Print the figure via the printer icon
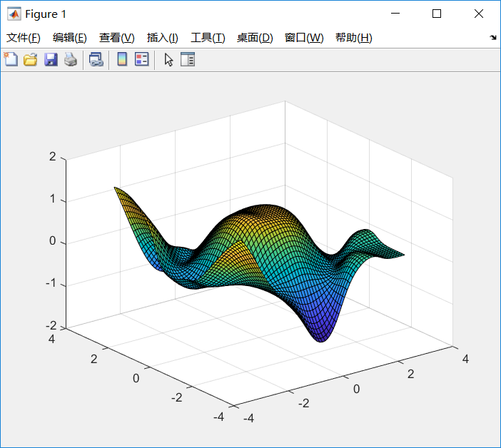Screen dimensions: 501x448 [71, 59]
